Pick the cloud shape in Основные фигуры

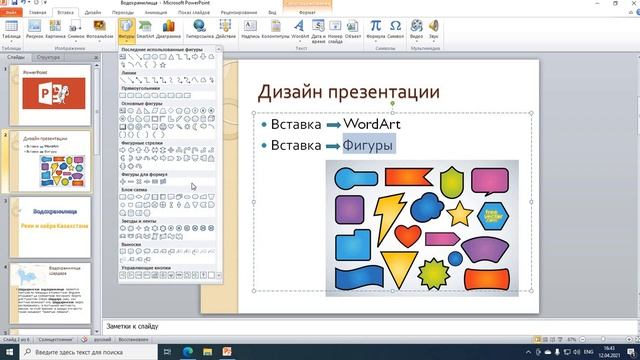click(203, 126)
